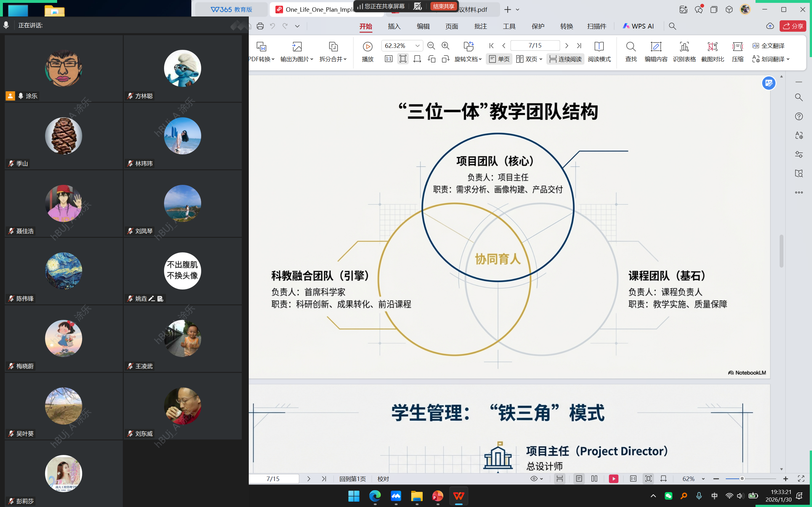Click the return to page 1 button
The image size is (812, 507).
pyautogui.click(x=352, y=479)
